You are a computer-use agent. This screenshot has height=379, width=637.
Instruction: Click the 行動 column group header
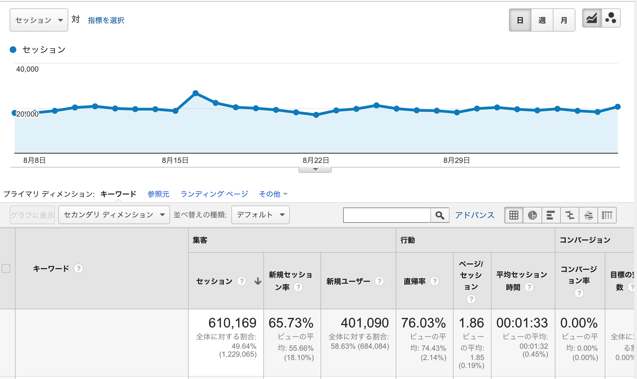[x=408, y=240]
